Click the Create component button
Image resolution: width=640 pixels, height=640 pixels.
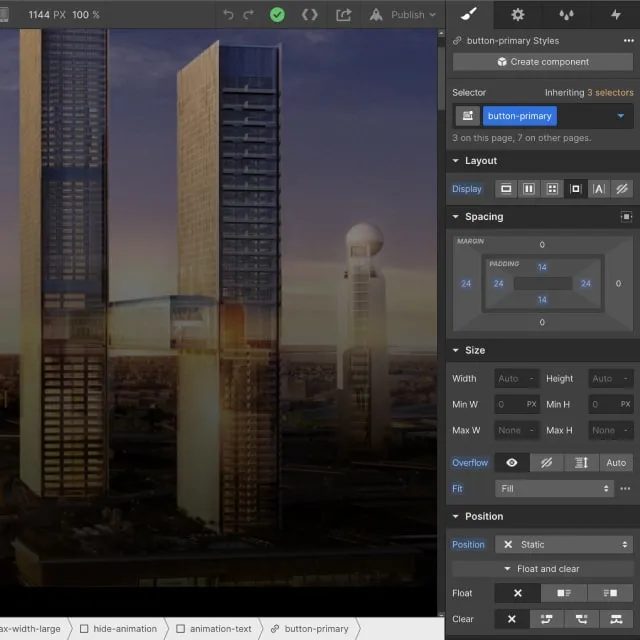pyautogui.click(x=542, y=62)
